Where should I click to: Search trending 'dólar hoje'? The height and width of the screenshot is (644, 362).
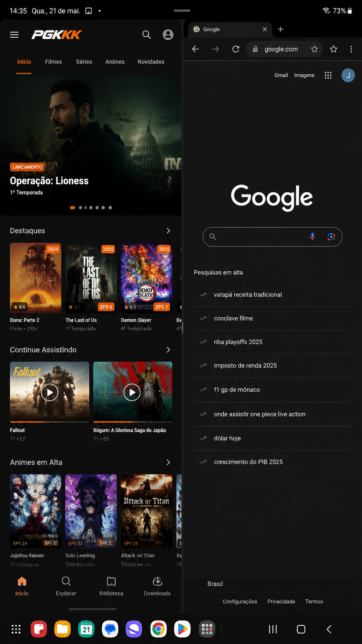click(272, 438)
